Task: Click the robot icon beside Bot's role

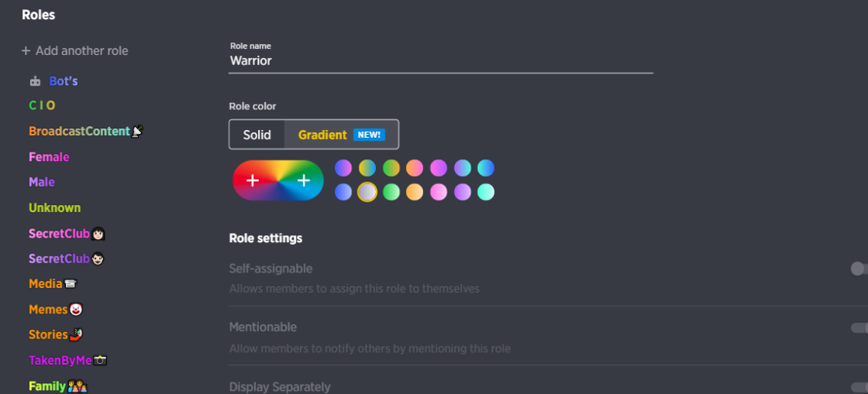Action: point(35,81)
